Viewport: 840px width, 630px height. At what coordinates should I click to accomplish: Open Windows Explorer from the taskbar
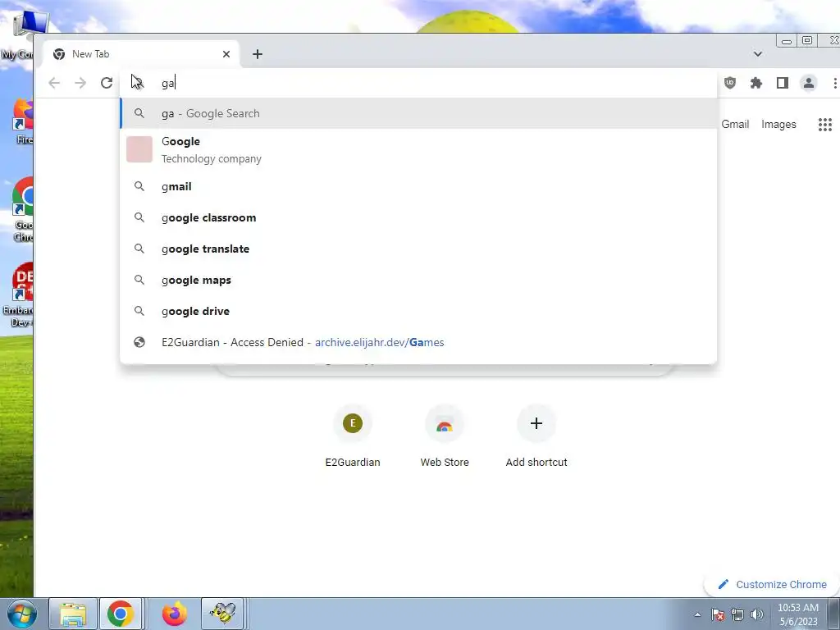(x=73, y=614)
